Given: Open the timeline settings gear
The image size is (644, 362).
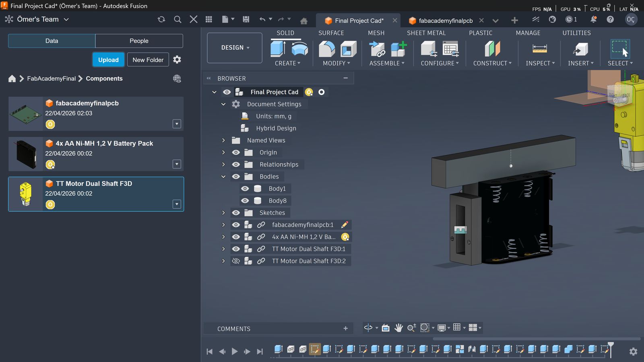Looking at the screenshot, I should click(x=633, y=352).
